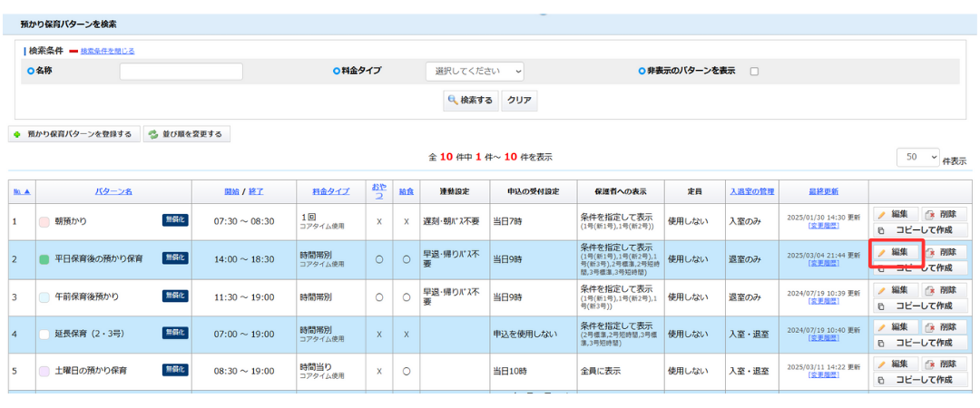Click pink color swatch beside 朝預かり
This screenshot has width=980, height=408.
44,221
